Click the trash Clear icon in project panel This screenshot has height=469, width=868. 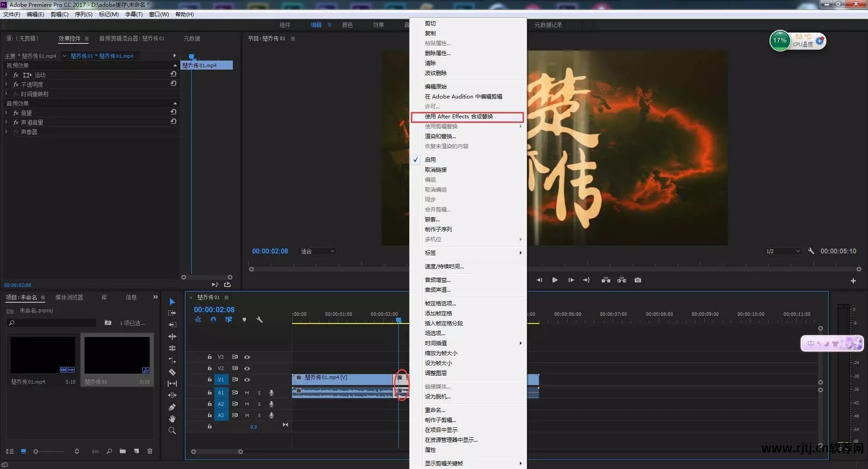[150, 451]
